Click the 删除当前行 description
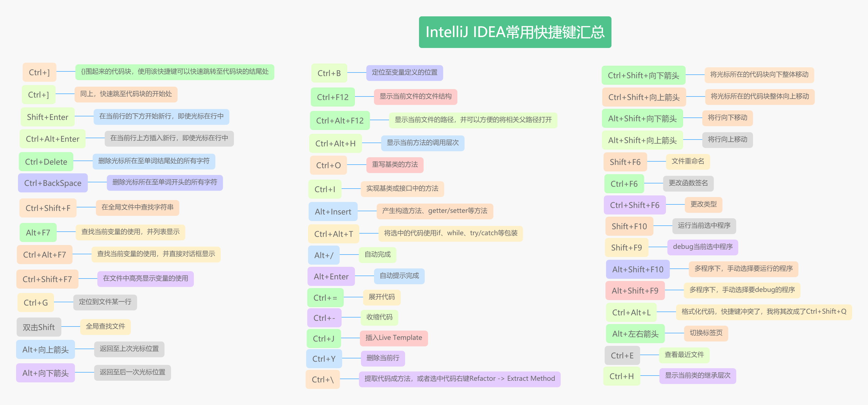The width and height of the screenshot is (868, 405). click(383, 358)
